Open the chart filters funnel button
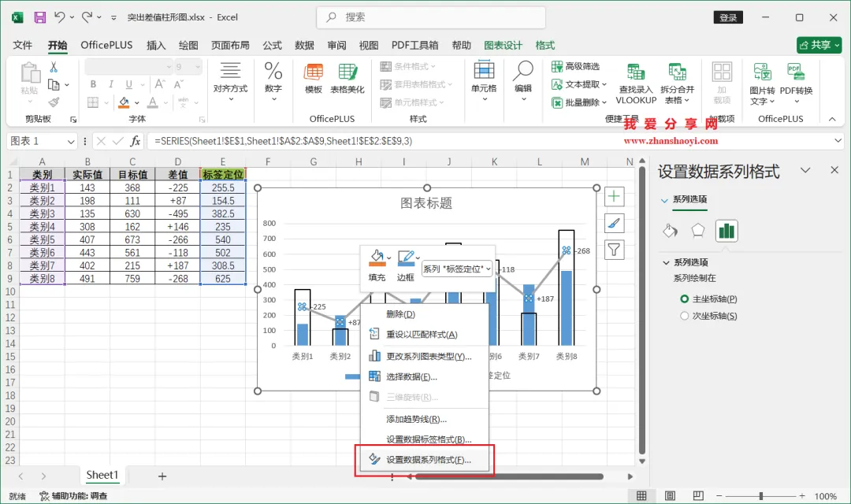 614,250
